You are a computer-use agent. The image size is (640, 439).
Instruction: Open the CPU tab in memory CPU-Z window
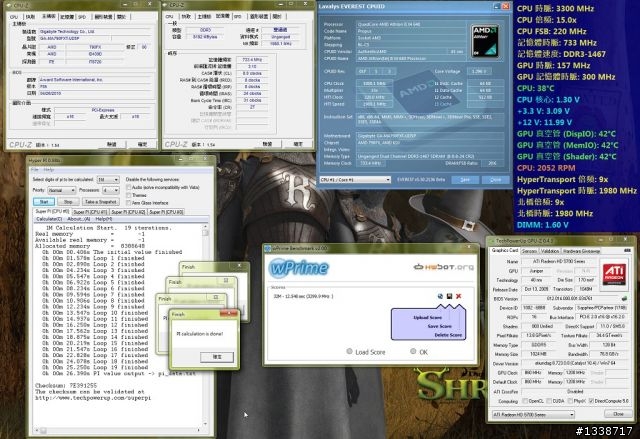[169, 16]
